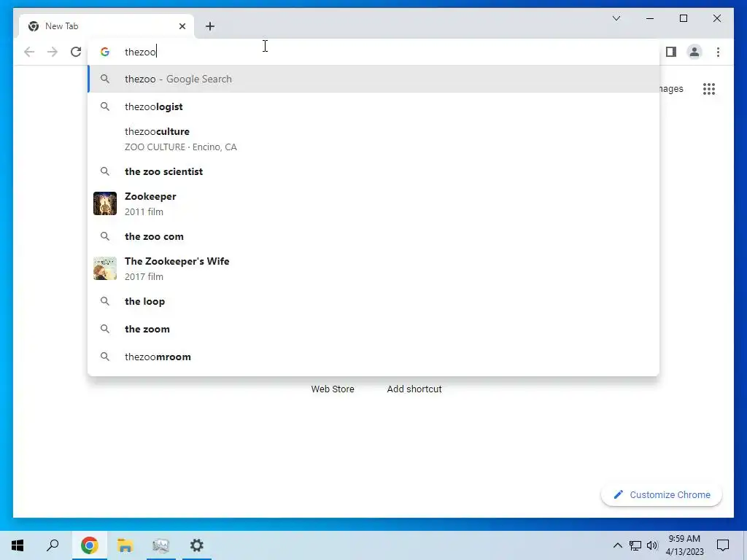Show hidden system tray icons

(617, 545)
